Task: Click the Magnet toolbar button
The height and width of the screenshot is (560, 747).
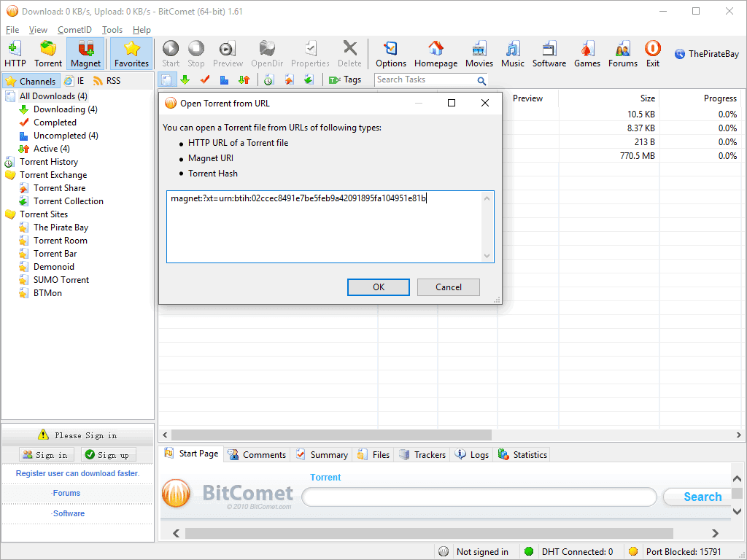Action: point(86,54)
